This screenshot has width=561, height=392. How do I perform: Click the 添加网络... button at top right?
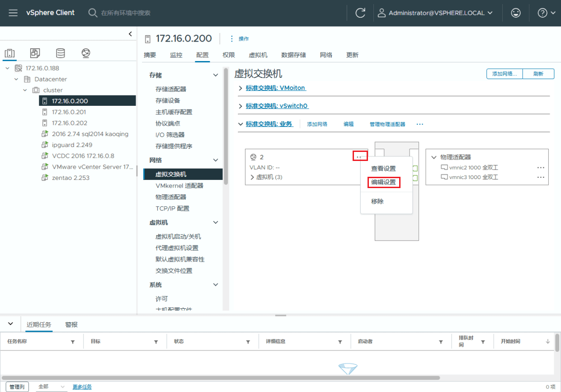(x=504, y=74)
